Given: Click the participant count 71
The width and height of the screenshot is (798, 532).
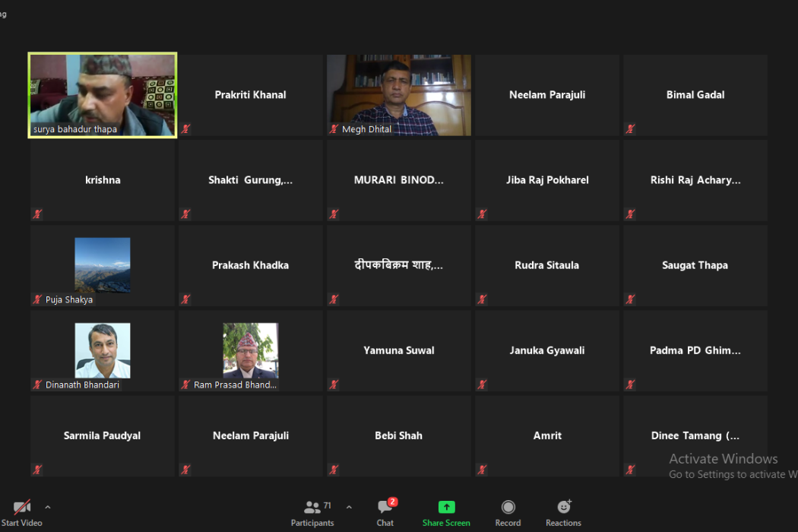Looking at the screenshot, I should pos(328,505).
